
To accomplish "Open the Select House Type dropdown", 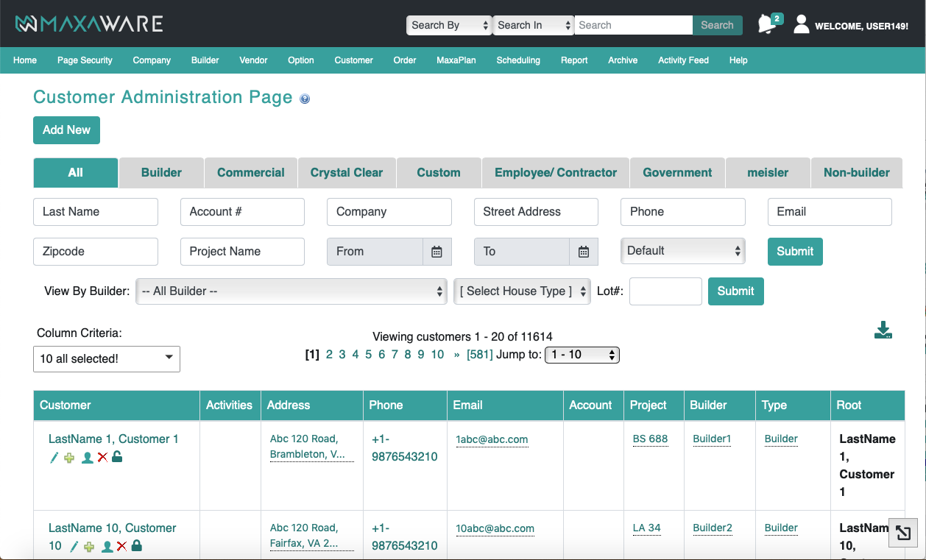I will coord(523,291).
